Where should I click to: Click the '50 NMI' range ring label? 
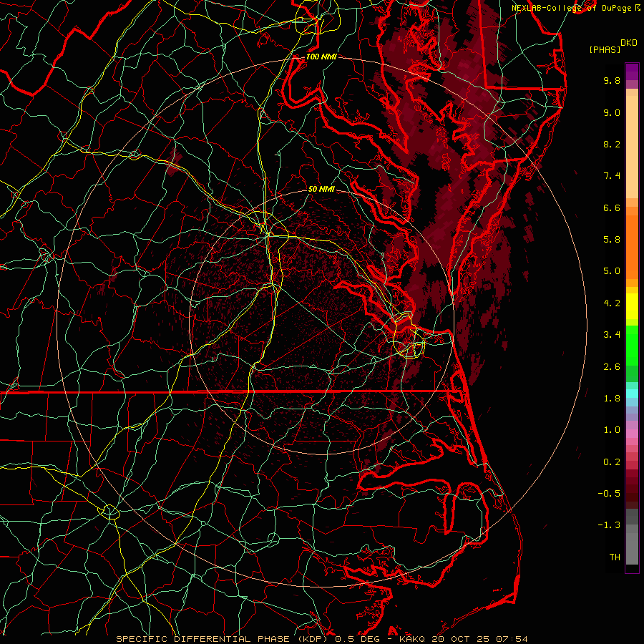pos(321,189)
